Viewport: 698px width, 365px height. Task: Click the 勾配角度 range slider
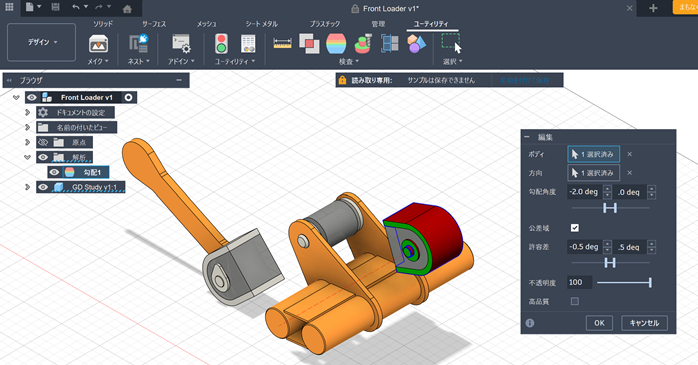point(610,208)
